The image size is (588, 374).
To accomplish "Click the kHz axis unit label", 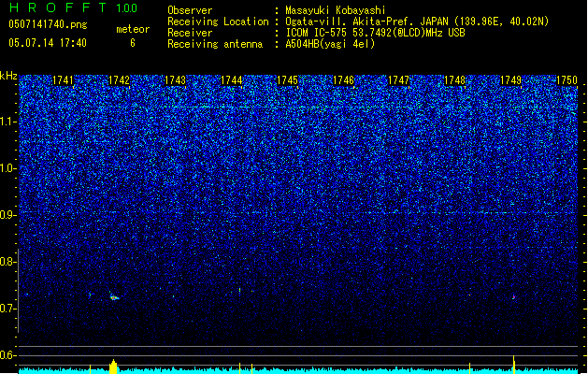I will click(x=8, y=76).
